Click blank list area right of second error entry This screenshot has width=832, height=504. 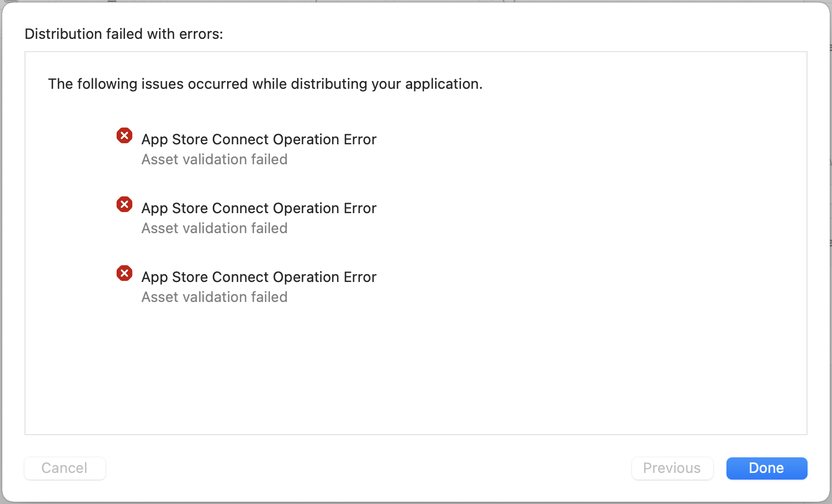click(x=589, y=218)
